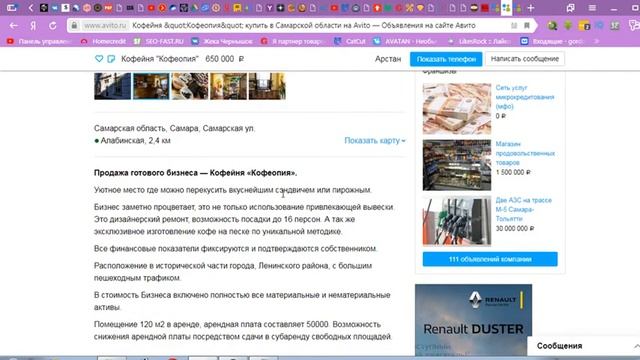The image size is (640, 360).
Task: Open Жека Чернышов VK bookmark
Action: point(222,41)
